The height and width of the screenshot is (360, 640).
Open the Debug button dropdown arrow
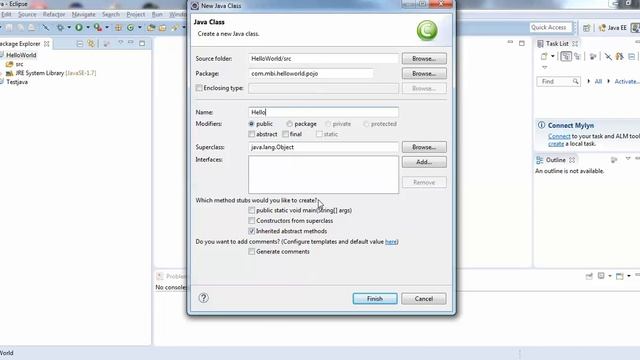[x=69, y=27]
